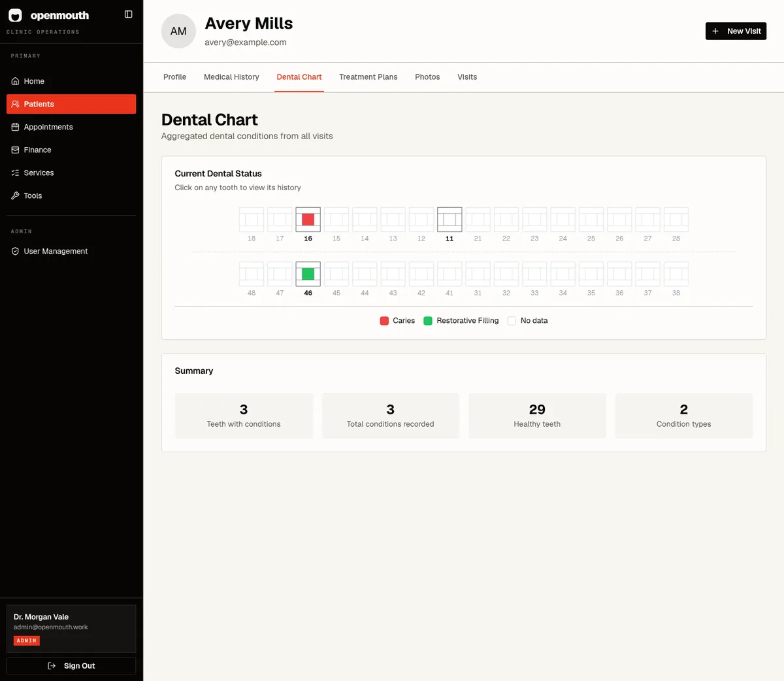Select tooth 21 in the chart

click(x=478, y=220)
